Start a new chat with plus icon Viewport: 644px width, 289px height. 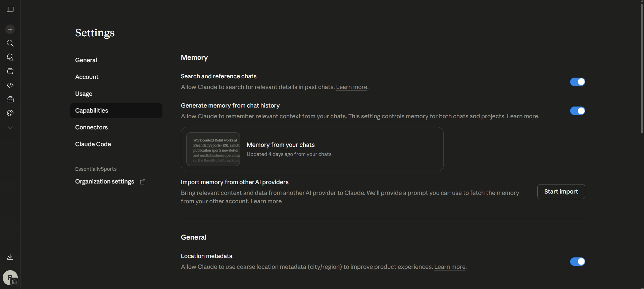point(10,29)
